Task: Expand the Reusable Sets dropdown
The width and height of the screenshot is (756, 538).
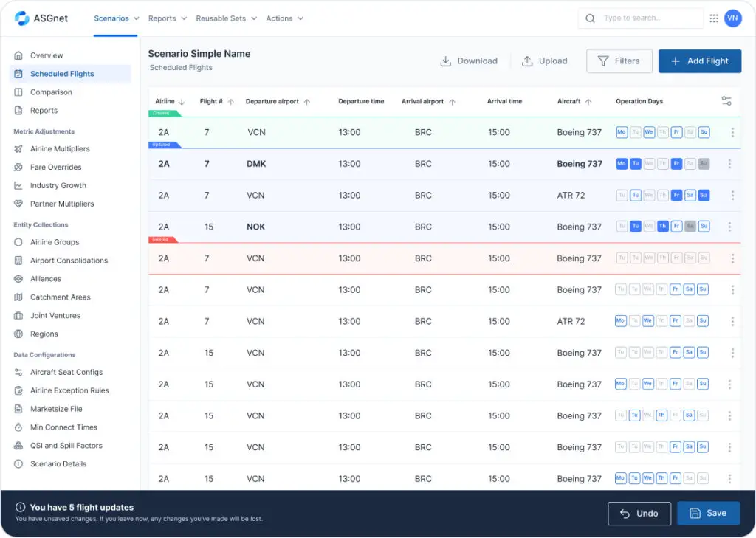Action: point(226,18)
